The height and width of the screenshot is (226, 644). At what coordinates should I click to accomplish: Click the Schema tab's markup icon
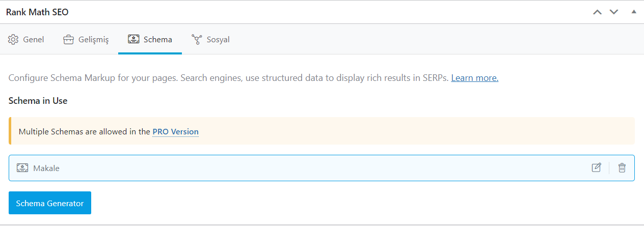133,39
